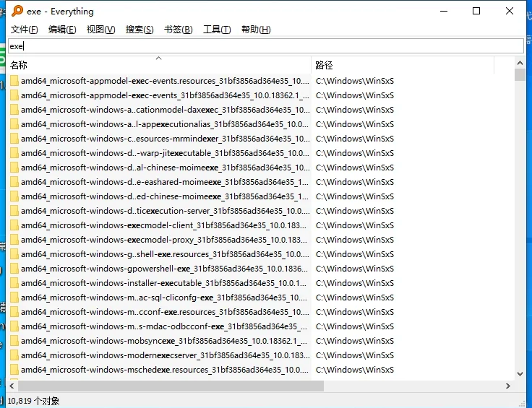Select name text of gpowershell-exe entry
Image resolution: width=532 pixels, height=408 pixels.
[164, 269]
